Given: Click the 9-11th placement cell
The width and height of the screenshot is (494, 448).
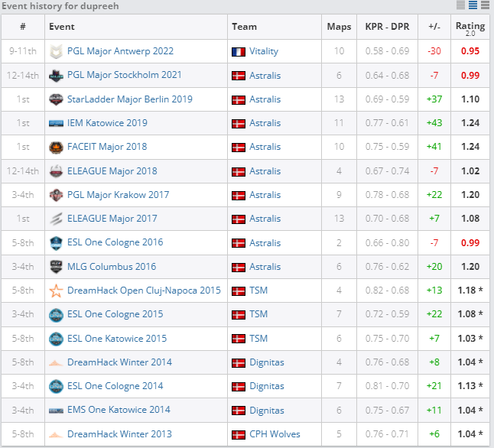Looking at the screenshot, I should tap(23, 51).
